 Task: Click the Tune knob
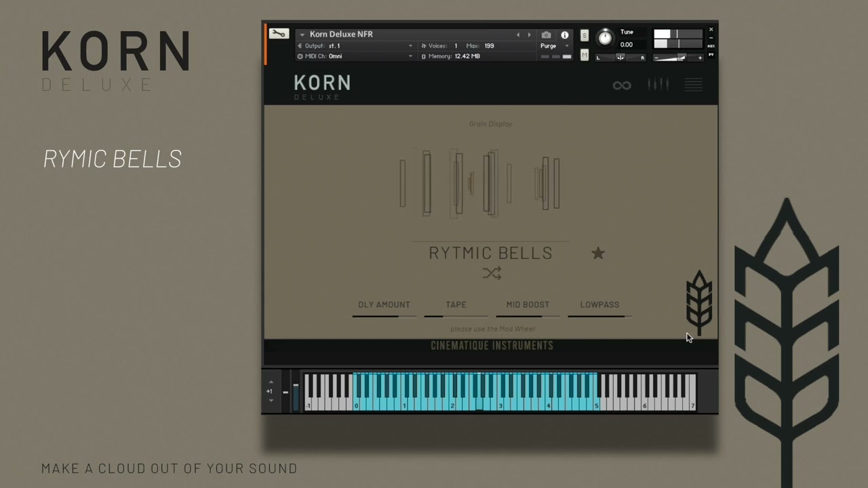[x=604, y=37]
